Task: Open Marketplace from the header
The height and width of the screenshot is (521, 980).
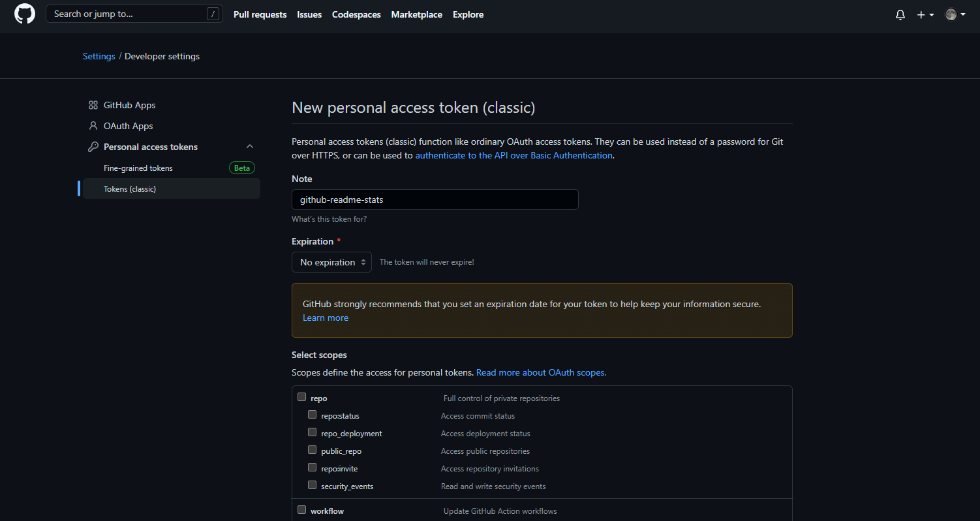Action: [x=417, y=14]
